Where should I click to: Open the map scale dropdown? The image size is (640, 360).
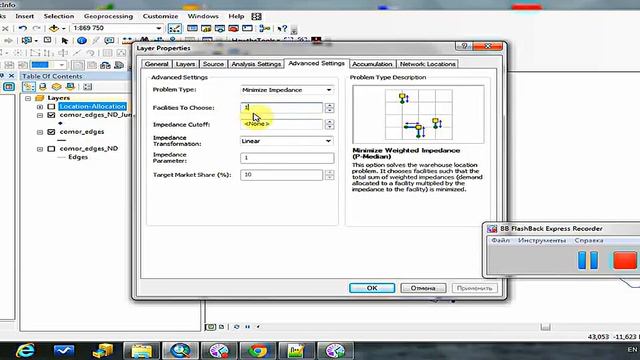point(159,28)
